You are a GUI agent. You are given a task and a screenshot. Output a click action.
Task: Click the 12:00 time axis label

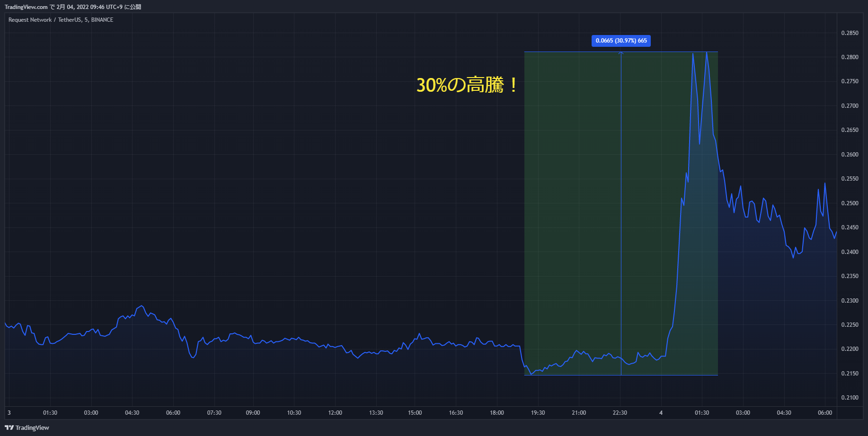(x=335, y=413)
